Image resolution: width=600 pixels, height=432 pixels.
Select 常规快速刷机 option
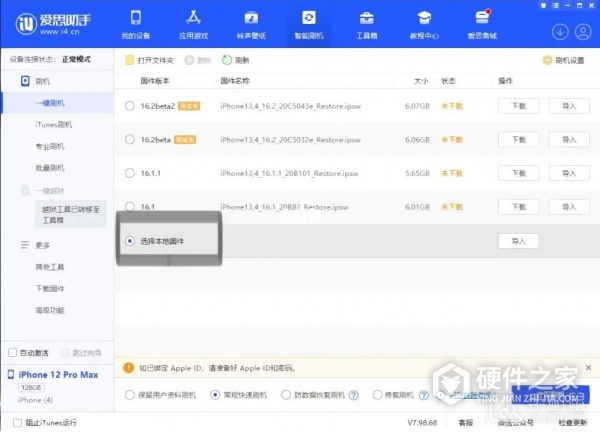[x=215, y=395]
